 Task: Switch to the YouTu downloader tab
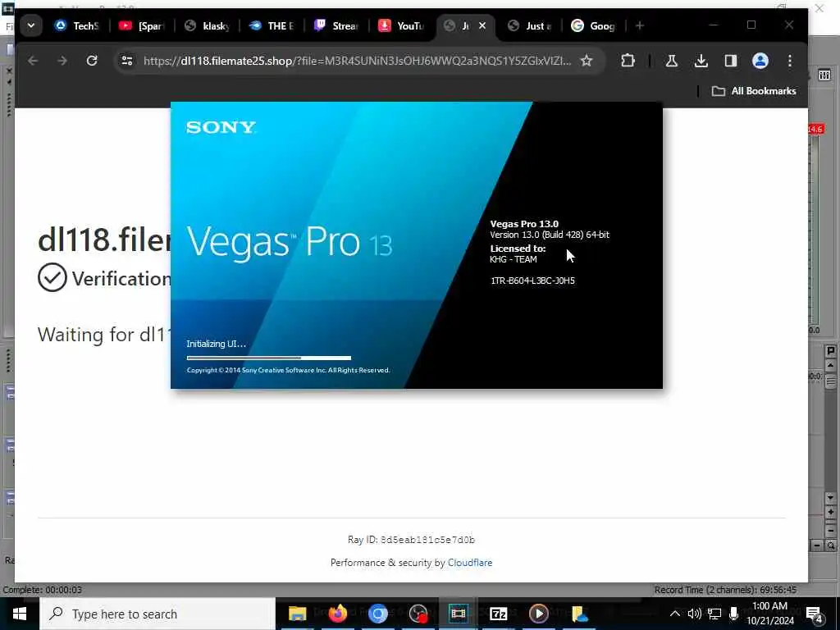coord(401,25)
